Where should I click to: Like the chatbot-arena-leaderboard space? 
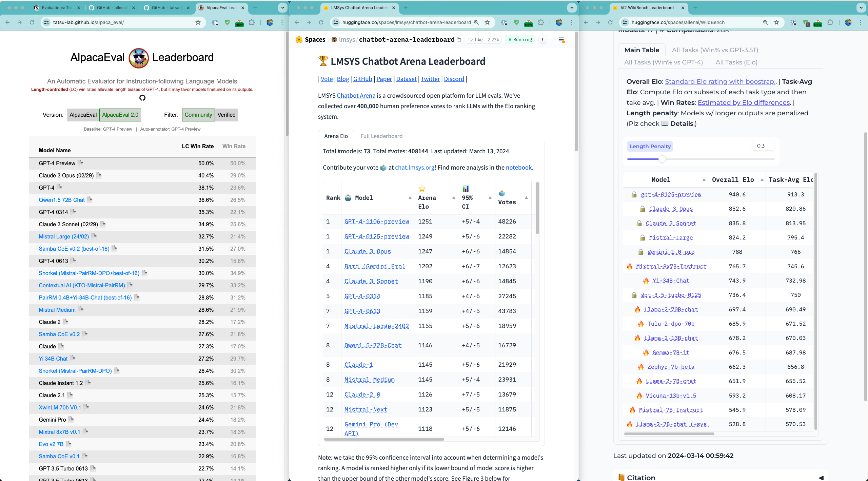coord(475,40)
